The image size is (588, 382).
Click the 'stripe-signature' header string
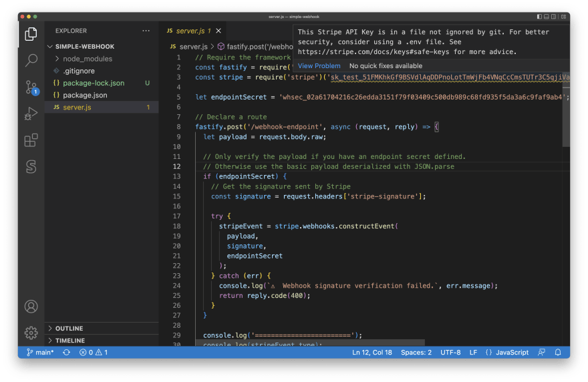click(382, 196)
